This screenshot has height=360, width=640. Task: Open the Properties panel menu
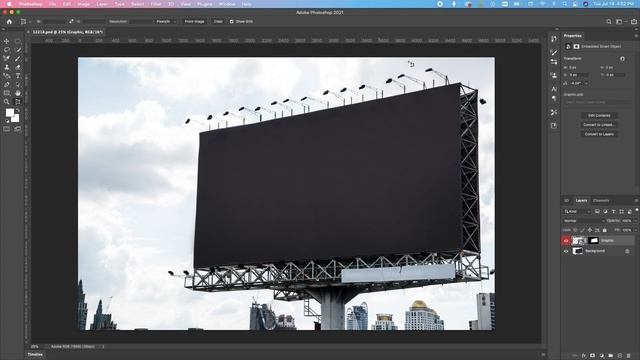coord(636,36)
